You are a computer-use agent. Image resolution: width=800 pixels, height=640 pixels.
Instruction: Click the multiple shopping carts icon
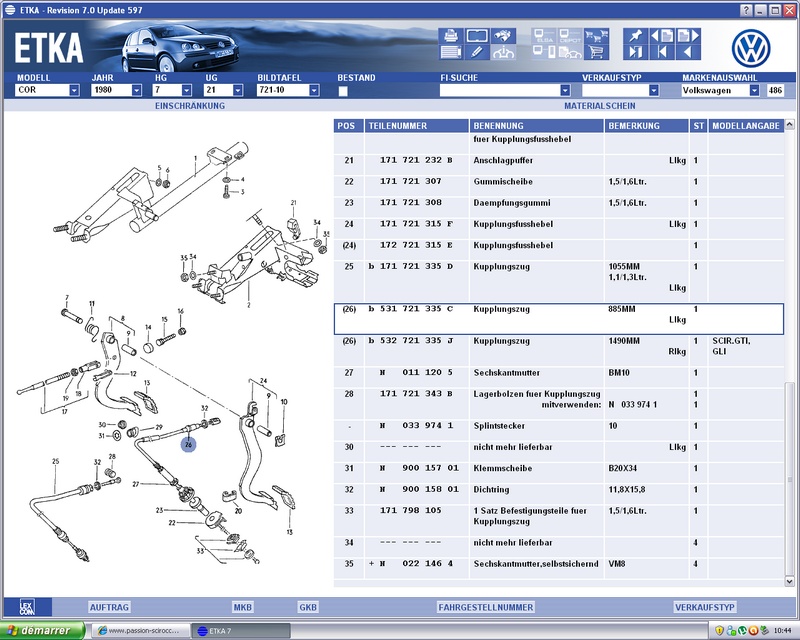[596, 36]
